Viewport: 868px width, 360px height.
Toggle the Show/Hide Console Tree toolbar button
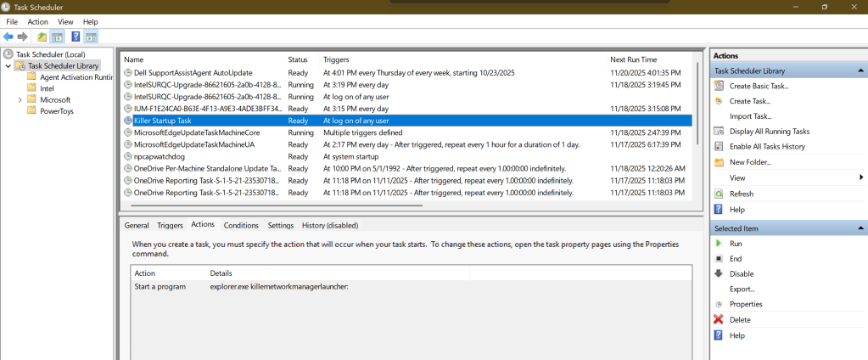click(58, 37)
